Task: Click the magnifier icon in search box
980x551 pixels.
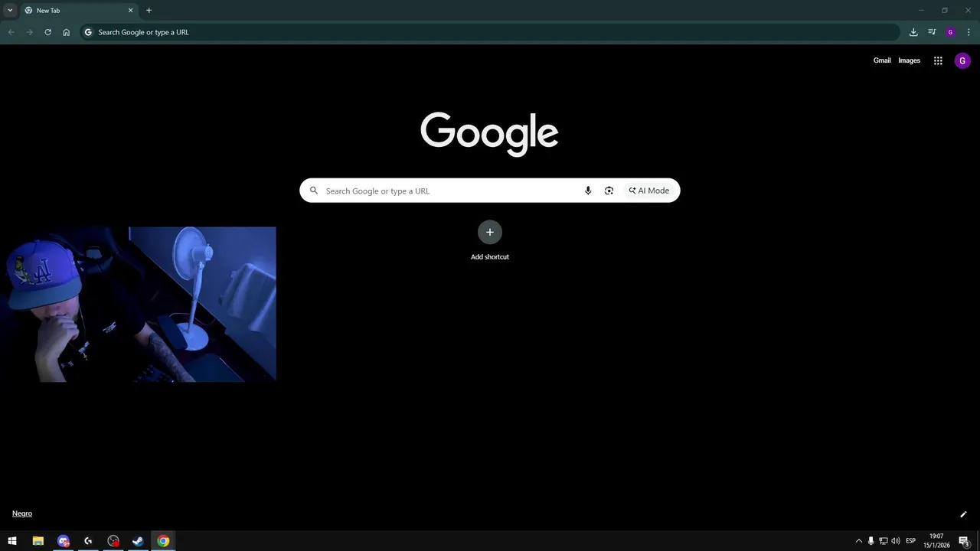Action: coord(314,191)
